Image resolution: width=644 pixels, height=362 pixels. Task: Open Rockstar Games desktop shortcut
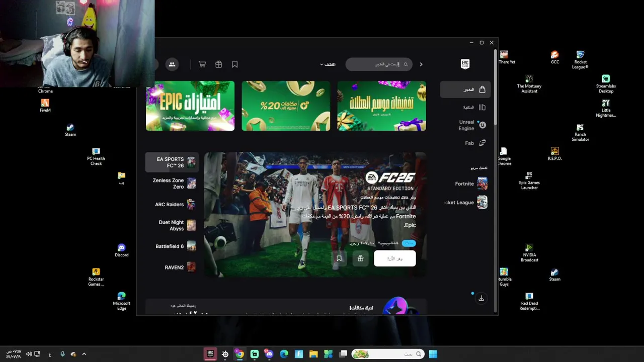click(x=96, y=277)
